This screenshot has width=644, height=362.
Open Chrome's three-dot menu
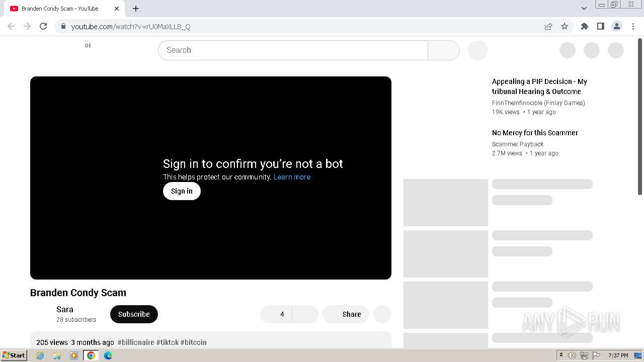point(633,26)
